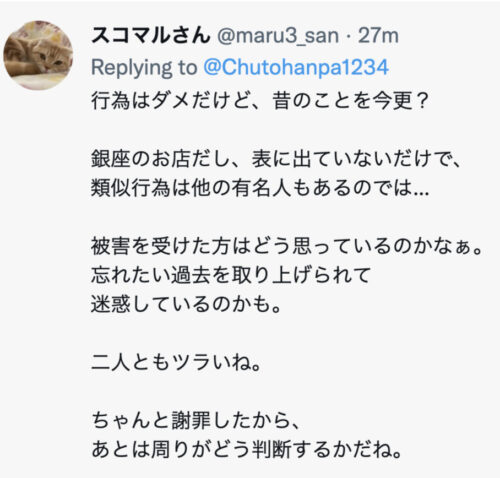Image resolution: width=500 pixels, height=478 pixels.
Task: Open the cat profile picture avatar
Action: click(38, 55)
